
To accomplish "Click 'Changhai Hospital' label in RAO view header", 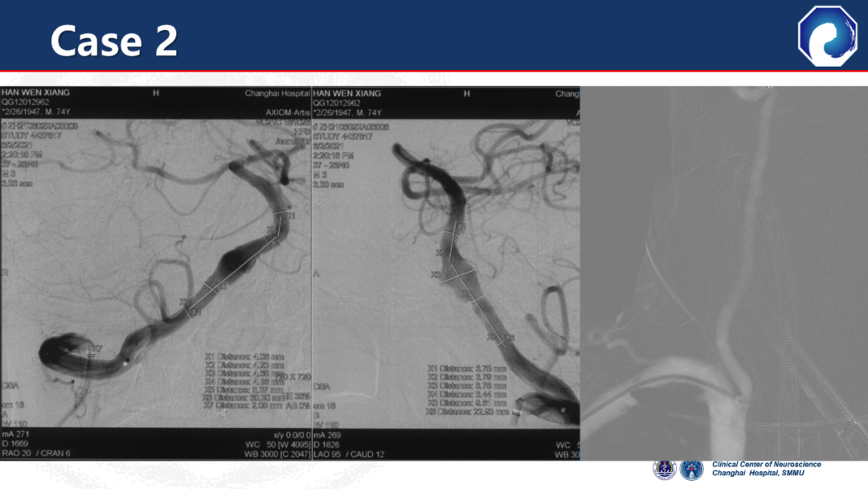I will coord(277,93).
